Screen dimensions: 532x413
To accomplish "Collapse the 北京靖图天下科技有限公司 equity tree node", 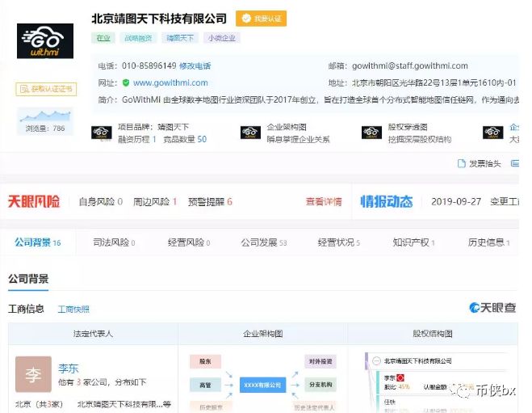I will tap(377, 360).
